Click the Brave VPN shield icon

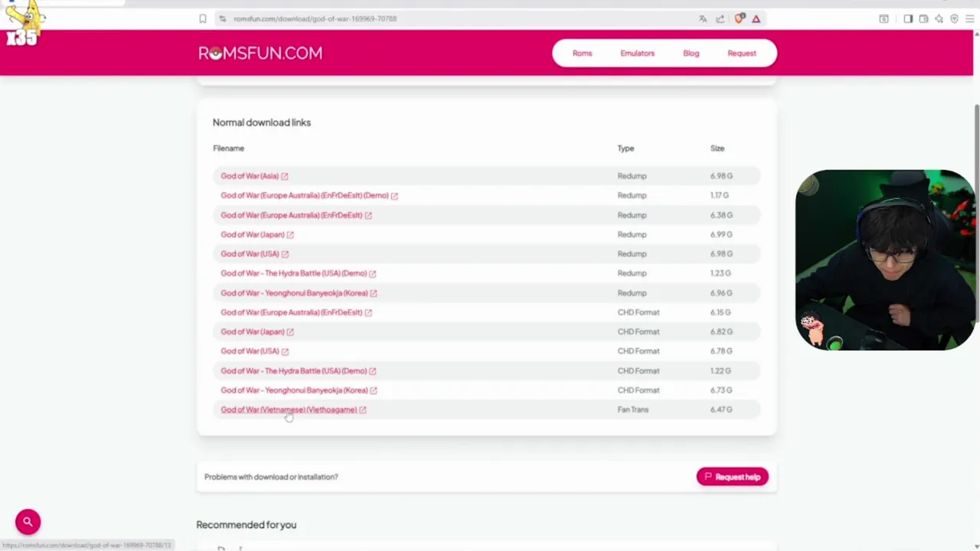click(x=954, y=19)
